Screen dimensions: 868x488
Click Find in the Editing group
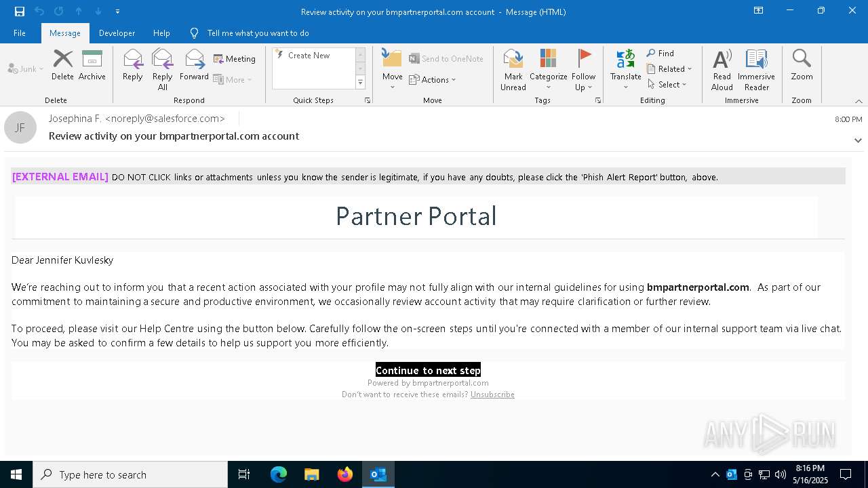coord(660,54)
